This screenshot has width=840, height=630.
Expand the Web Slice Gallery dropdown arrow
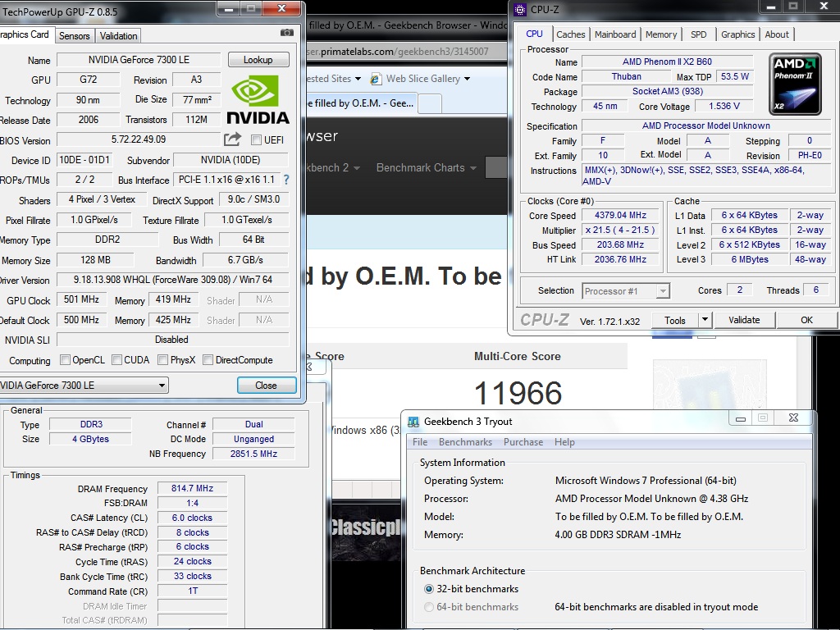click(467, 79)
